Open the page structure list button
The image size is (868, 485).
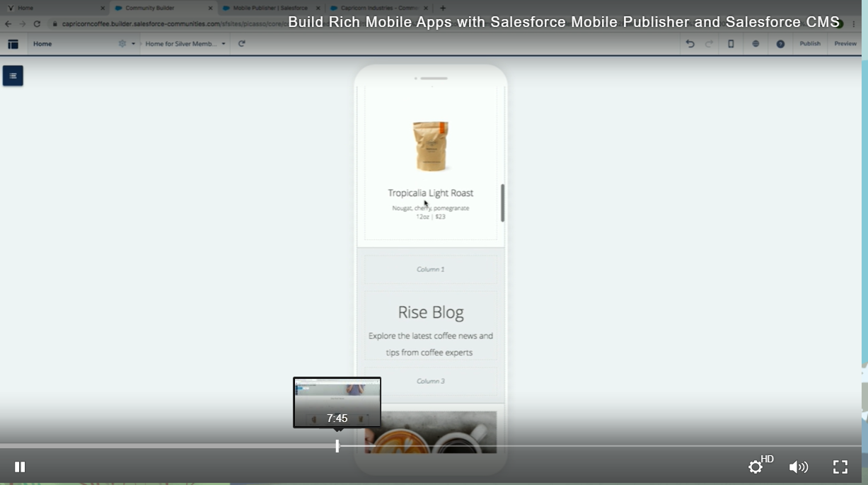pyautogui.click(x=13, y=76)
